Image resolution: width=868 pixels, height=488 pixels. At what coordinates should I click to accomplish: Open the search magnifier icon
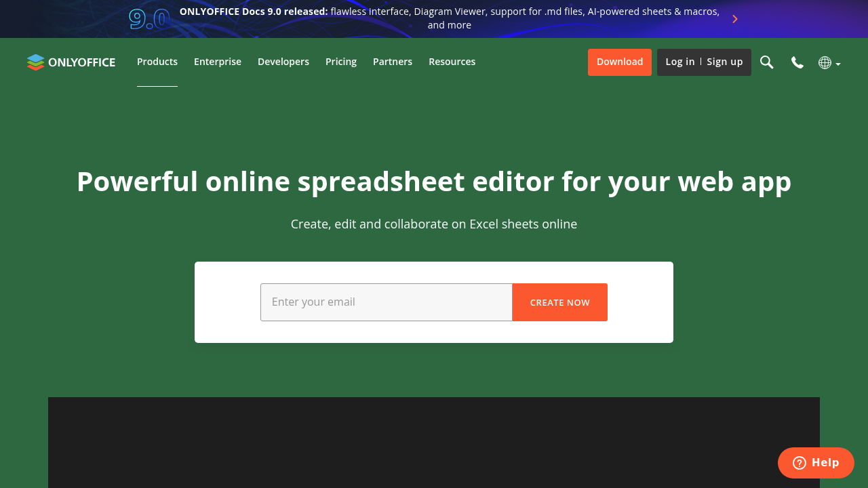[x=766, y=62]
